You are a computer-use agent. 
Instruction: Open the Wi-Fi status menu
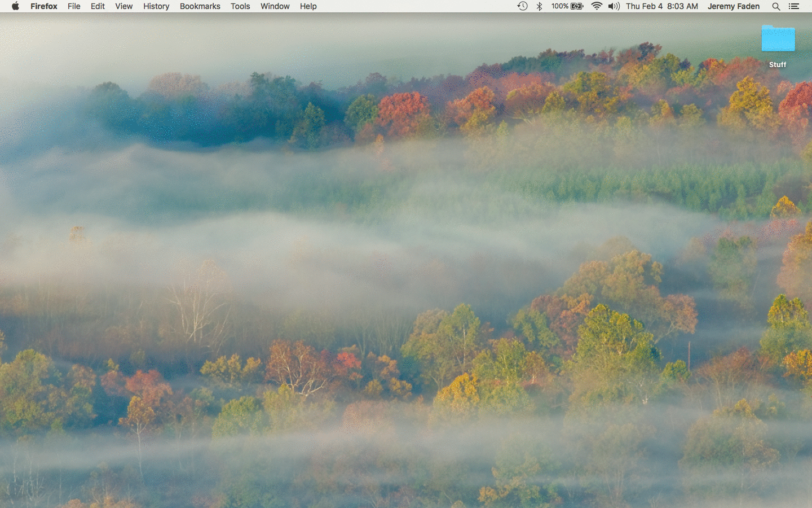point(597,6)
